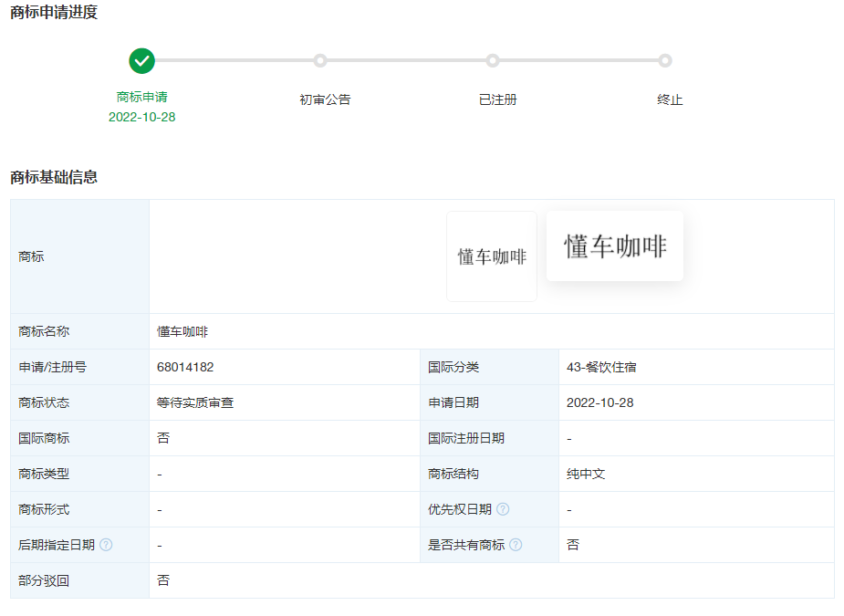
Task: Click the 否 value for 国际商标
Action: [x=163, y=438]
